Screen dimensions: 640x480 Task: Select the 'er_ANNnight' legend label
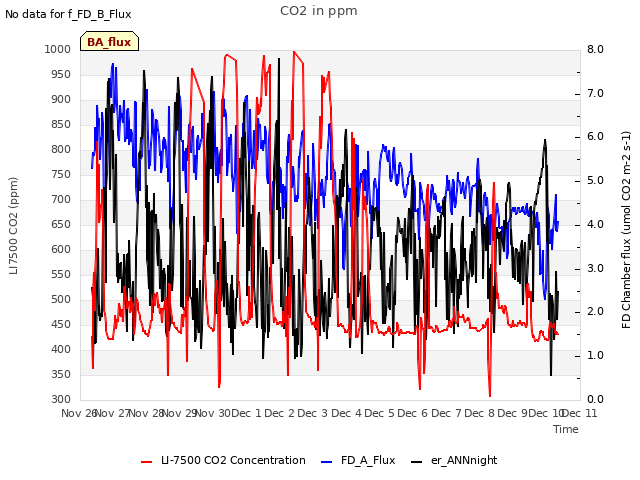click(464, 460)
